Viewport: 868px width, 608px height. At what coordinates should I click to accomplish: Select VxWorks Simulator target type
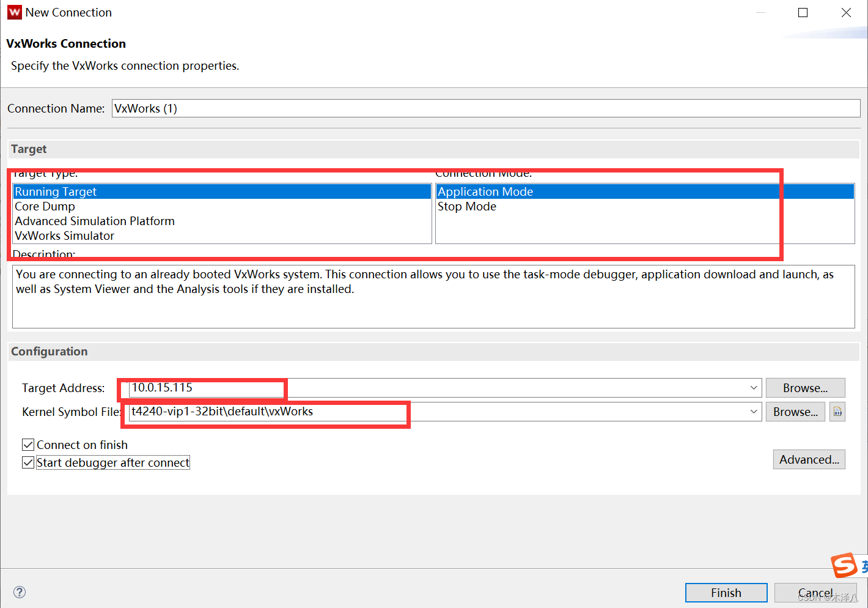click(64, 235)
